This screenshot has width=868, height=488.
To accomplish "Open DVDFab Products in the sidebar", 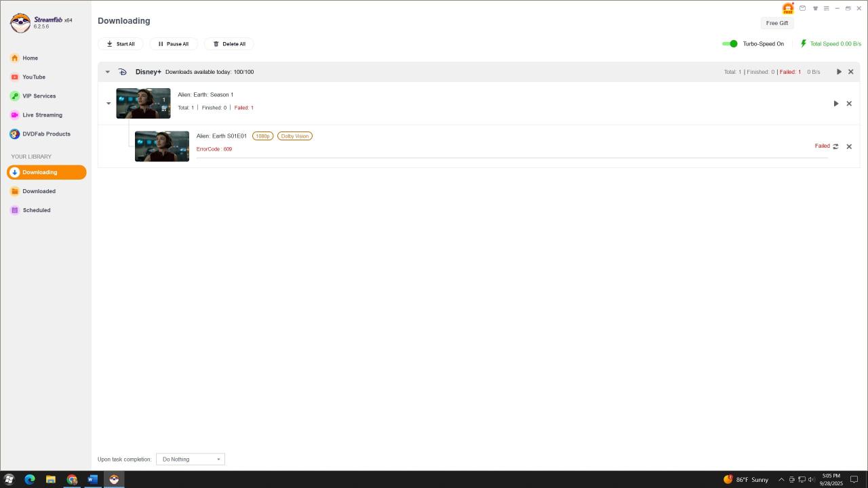I will point(47,134).
